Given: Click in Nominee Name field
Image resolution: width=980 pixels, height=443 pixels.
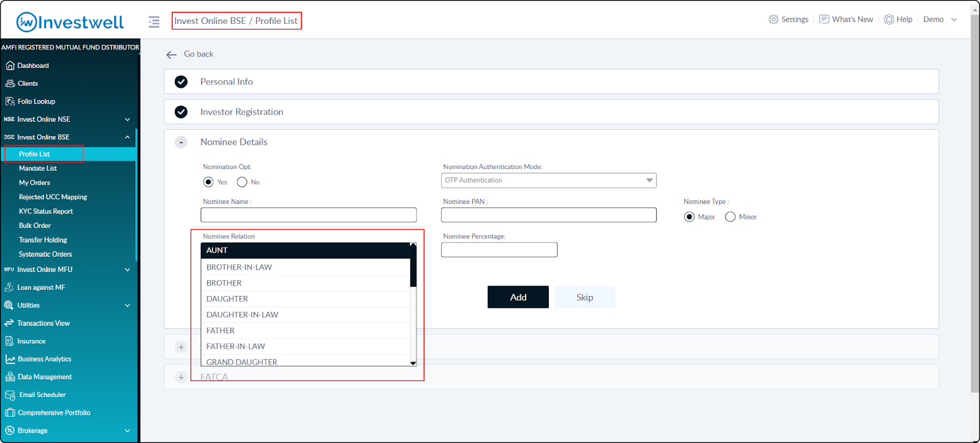Looking at the screenshot, I should pyautogui.click(x=309, y=215).
